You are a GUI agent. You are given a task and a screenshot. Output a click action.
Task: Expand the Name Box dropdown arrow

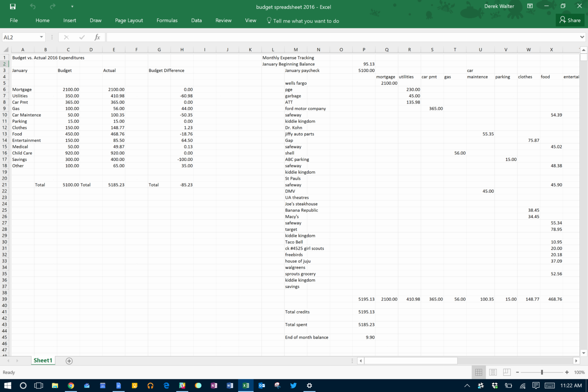pyautogui.click(x=41, y=37)
